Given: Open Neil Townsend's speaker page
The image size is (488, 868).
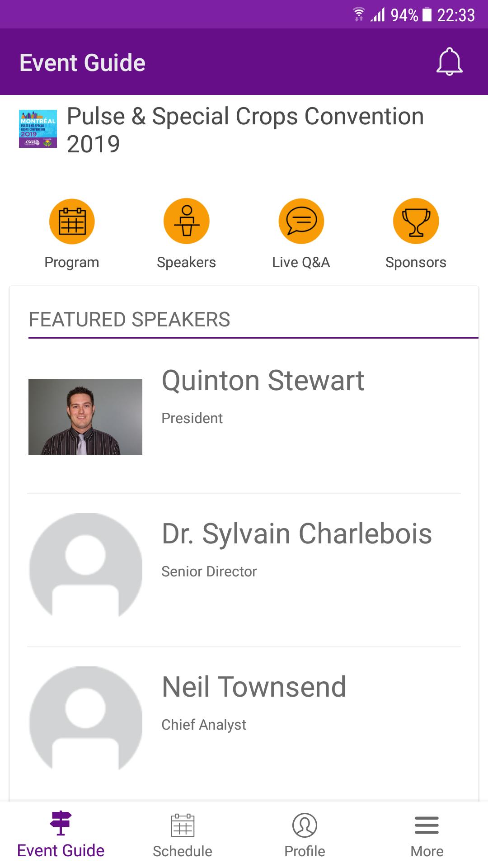Looking at the screenshot, I should (x=254, y=687).
